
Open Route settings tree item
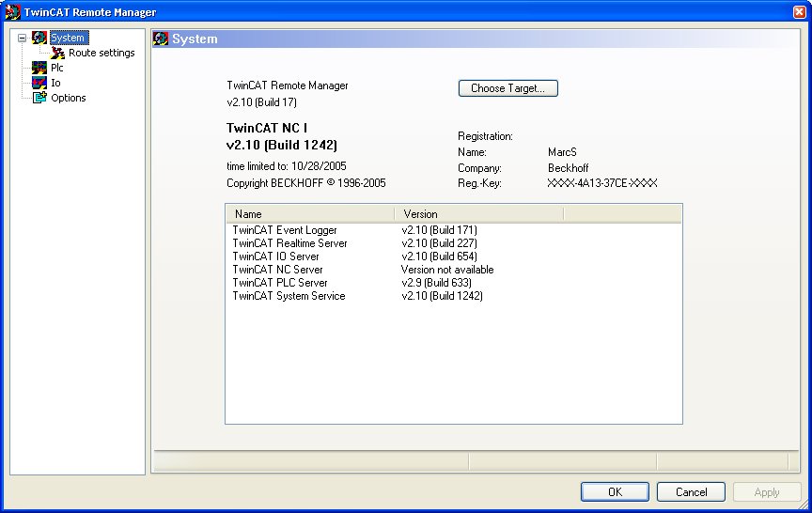101,53
